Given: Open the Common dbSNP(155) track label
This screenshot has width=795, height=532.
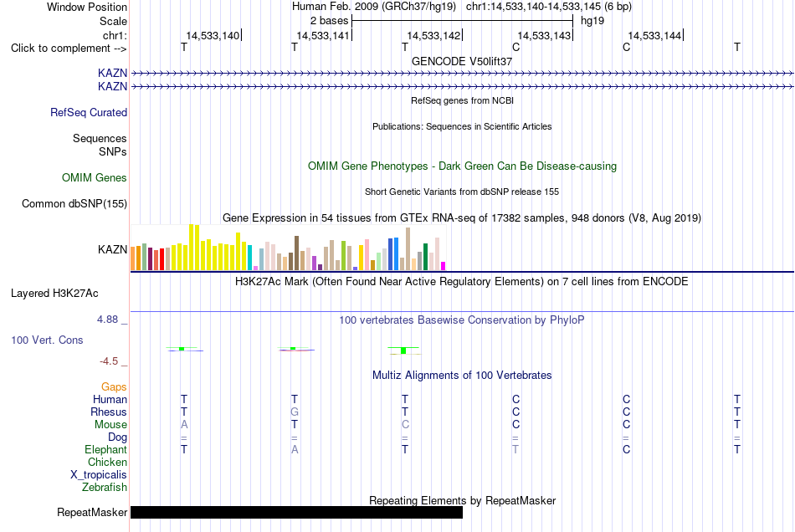Looking at the screenshot, I should coord(74,203).
